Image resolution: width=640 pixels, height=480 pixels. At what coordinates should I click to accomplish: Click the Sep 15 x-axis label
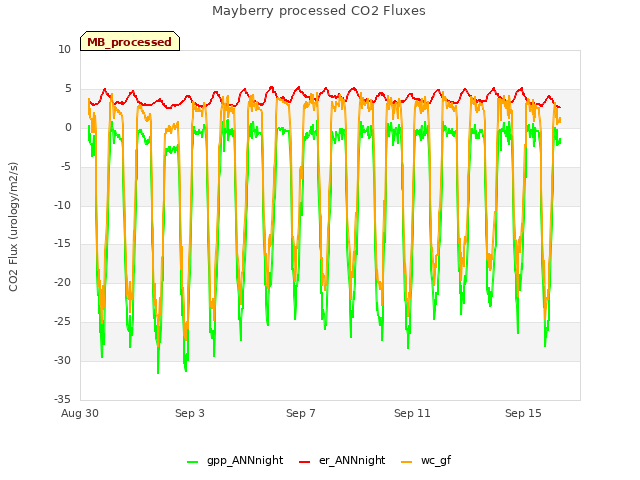click(523, 413)
